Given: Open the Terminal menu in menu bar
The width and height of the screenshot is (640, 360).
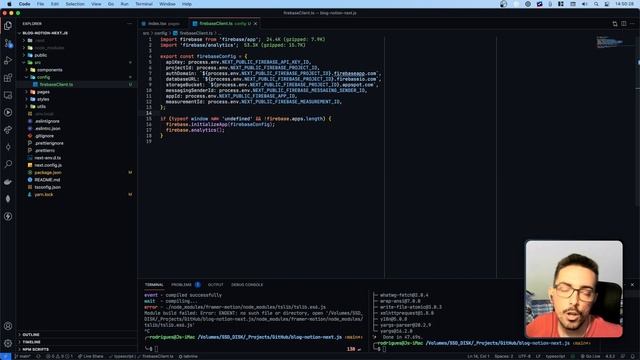Looking at the screenshot, I should coord(144,4).
